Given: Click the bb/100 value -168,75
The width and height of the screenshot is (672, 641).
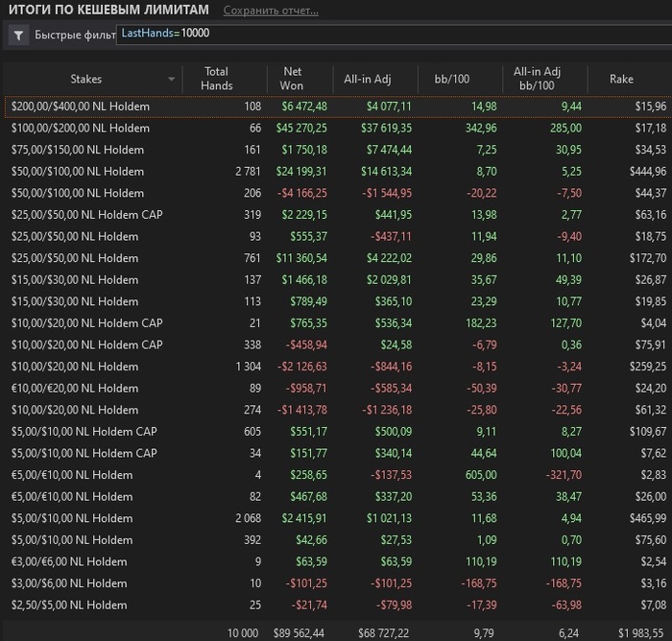Looking at the screenshot, I should pos(479,583).
